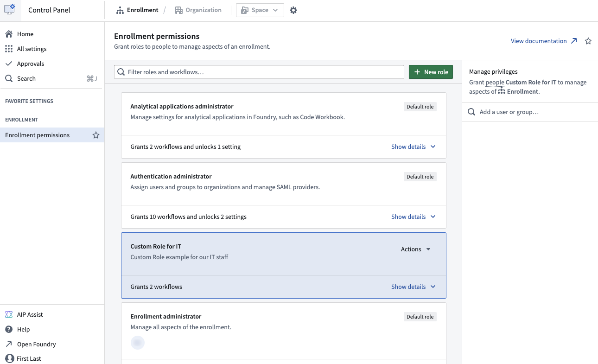Open the View documentation link
Image resolution: width=598 pixels, height=364 pixels.
(x=539, y=41)
